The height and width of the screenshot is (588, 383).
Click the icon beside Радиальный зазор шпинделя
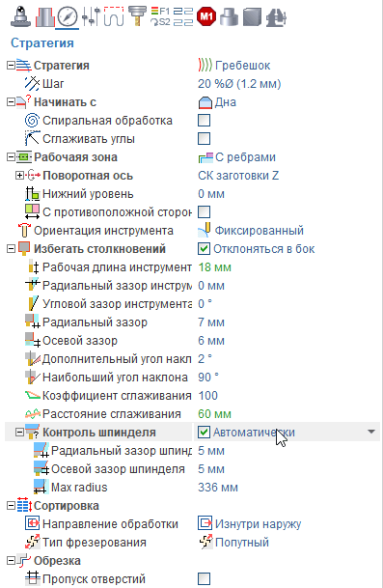tap(41, 450)
